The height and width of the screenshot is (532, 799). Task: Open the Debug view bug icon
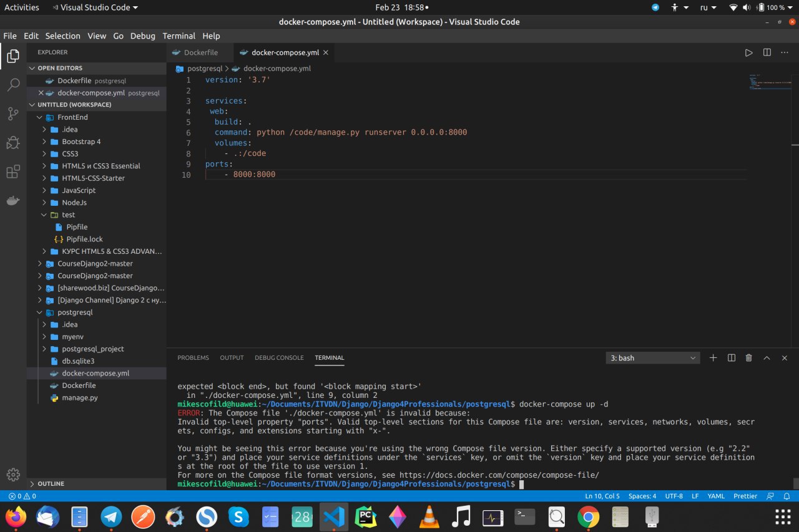[x=13, y=143]
